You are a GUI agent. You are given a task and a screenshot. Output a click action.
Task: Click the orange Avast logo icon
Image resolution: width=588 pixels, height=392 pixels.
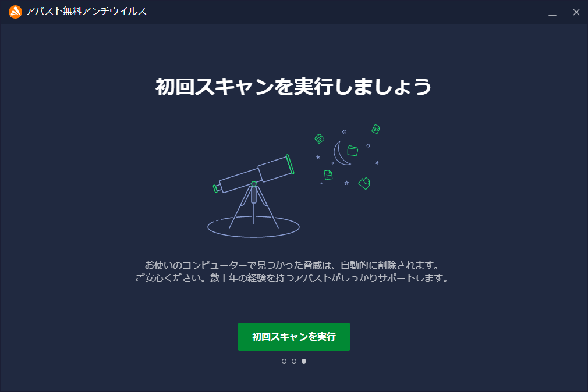click(x=15, y=12)
